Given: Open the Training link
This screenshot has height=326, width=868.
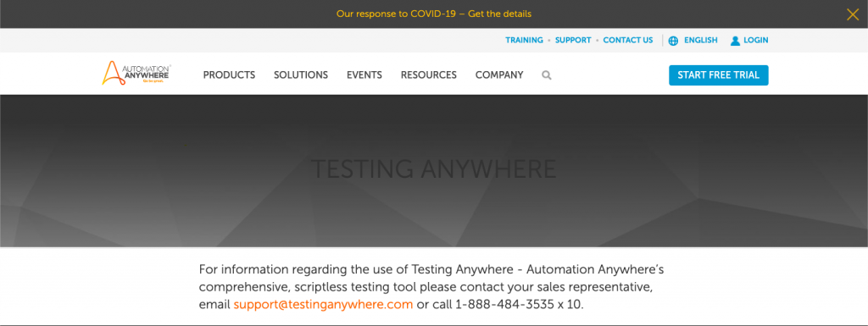Looking at the screenshot, I should point(524,41).
